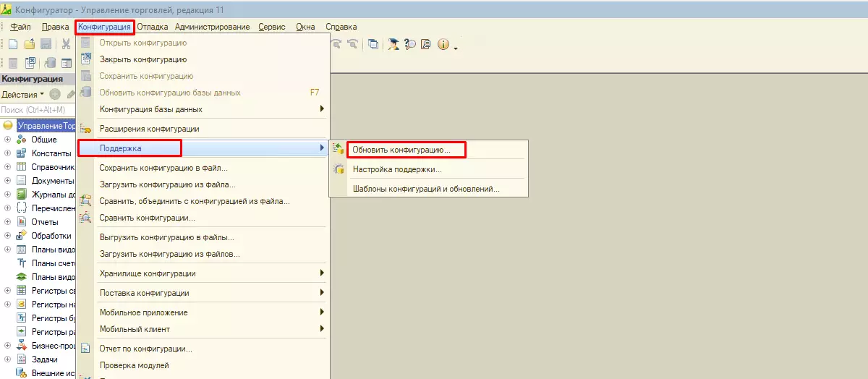Choose Проверка модулей entry

[x=203, y=365]
